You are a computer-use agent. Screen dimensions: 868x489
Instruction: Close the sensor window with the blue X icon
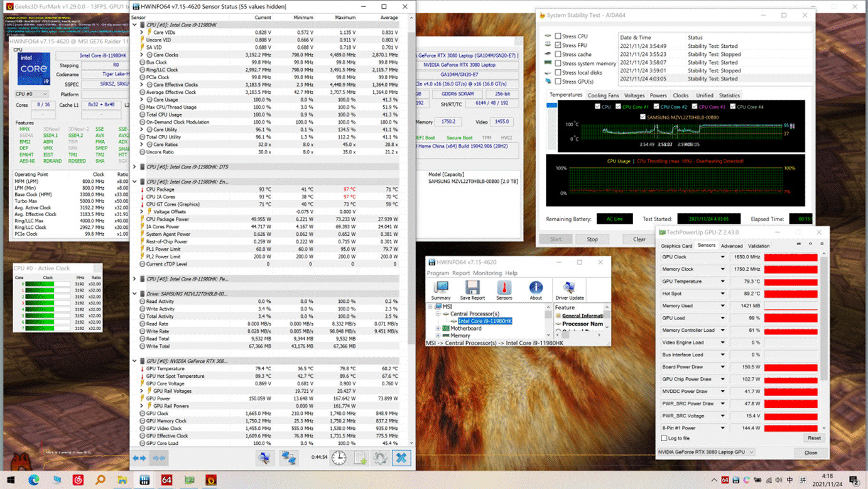(401, 458)
